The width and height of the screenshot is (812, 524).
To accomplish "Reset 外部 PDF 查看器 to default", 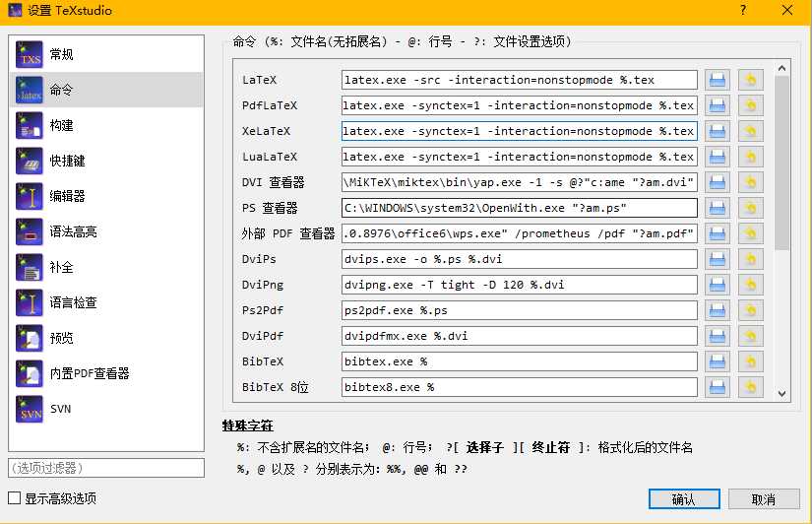I will [750, 233].
